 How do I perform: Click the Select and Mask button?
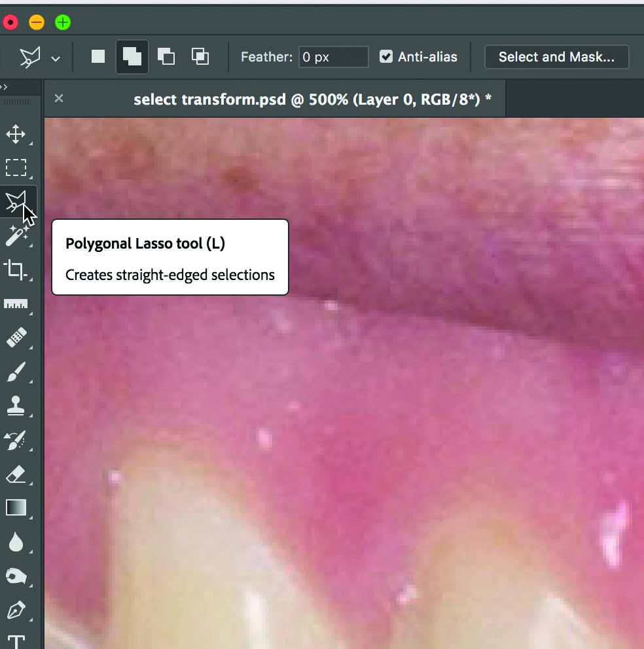556,57
